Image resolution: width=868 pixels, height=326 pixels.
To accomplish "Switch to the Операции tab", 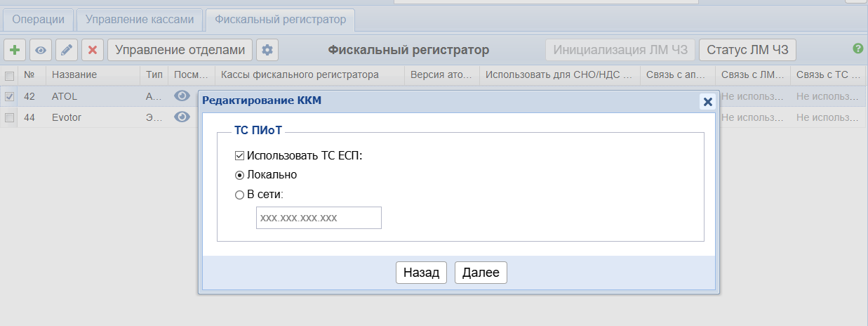I will click(x=38, y=20).
